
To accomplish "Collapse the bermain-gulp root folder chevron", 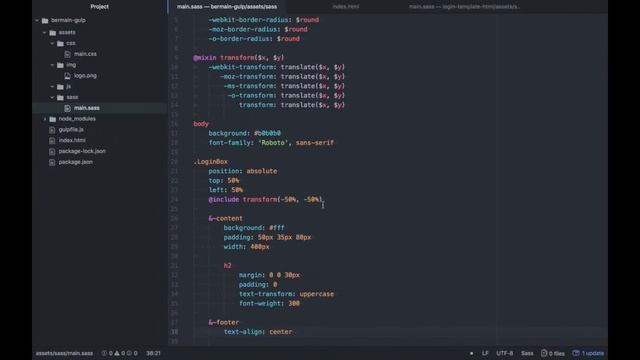I will (37, 20).
